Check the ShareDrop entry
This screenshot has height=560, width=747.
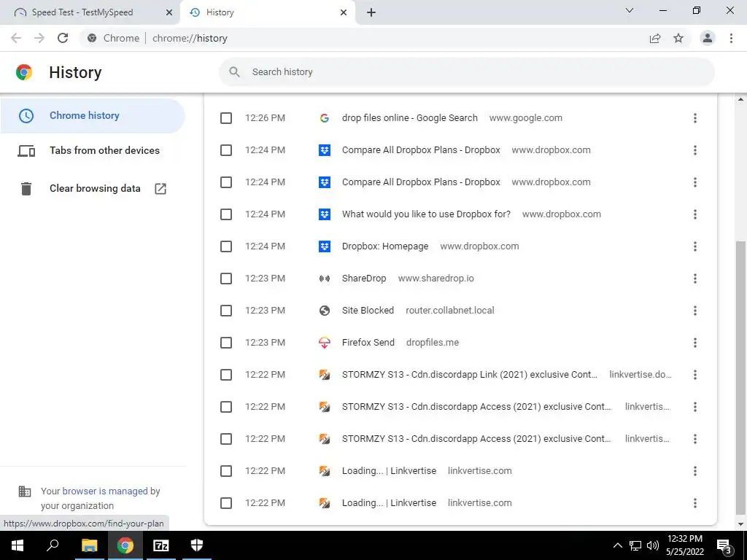click(226, 279)
